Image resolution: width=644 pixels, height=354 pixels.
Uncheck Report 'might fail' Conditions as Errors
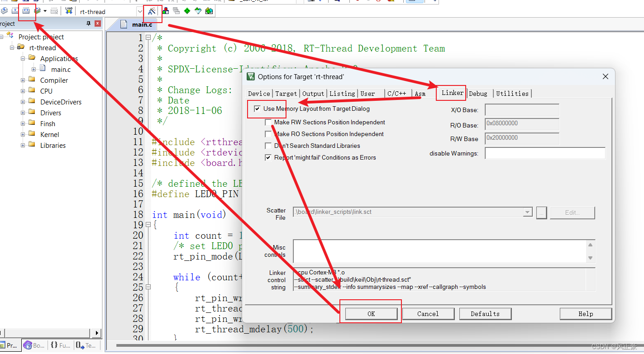[x=267, y=157]
